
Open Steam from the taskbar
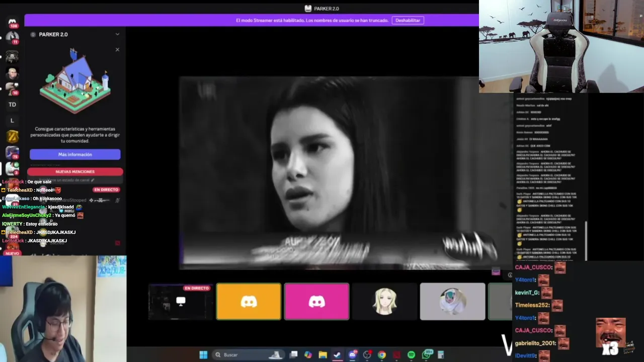tap(337, 355)
